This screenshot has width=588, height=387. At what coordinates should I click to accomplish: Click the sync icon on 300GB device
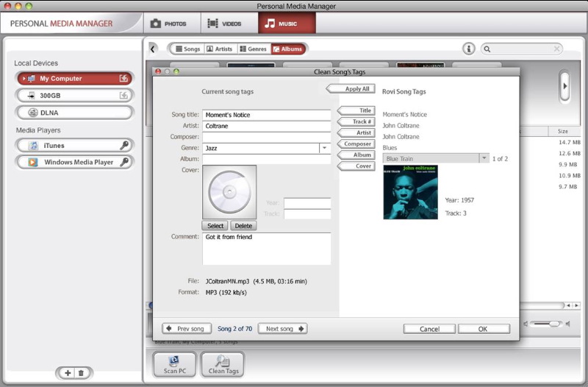124,96
